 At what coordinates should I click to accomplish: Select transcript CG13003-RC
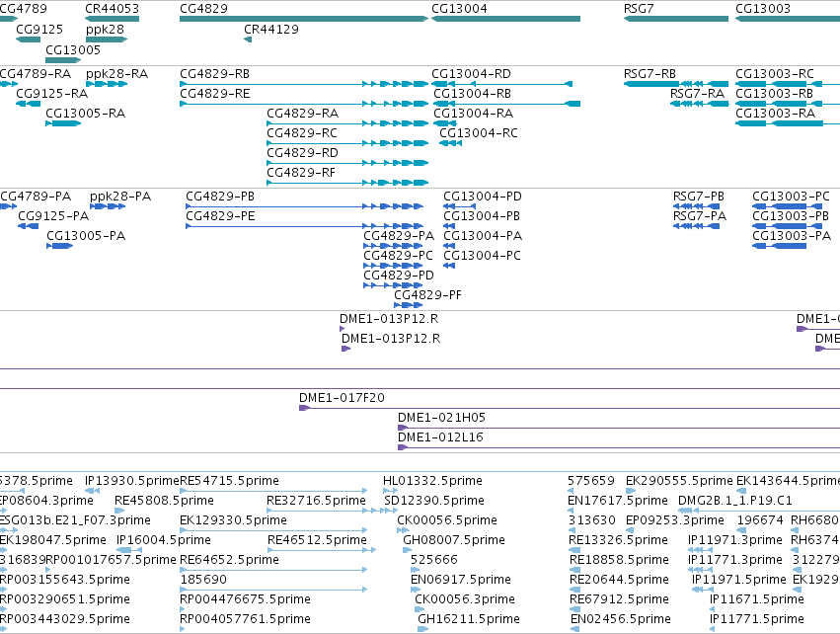tap(788, 84)
